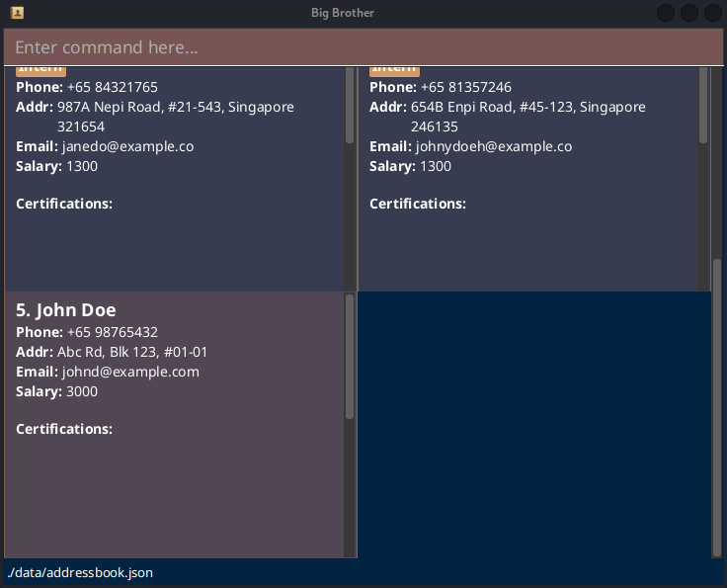The image size is (727, 588).
Task: Click John Doe's email johnd@example.com
Action: (130, 372)
